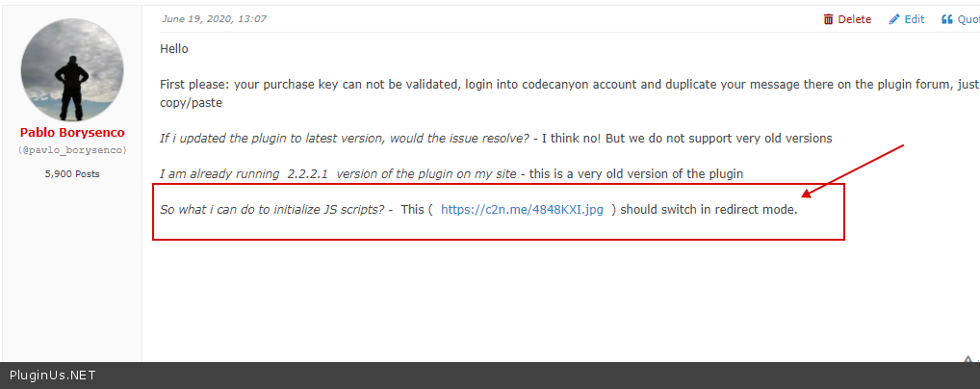The width and height of the screenshot is (980, 389).
Task: Click the June 19, 2020 timestamp
Action: coord(214,19)
